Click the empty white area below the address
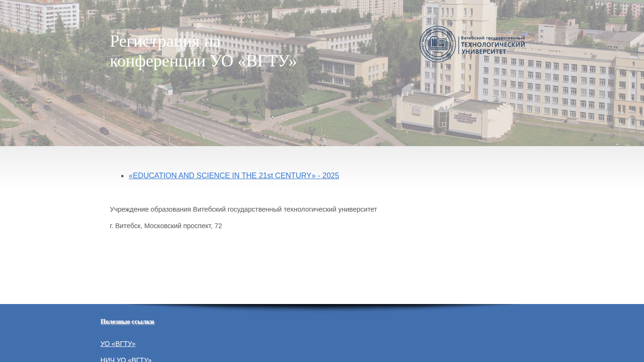Image resolution: width=644 pixels, height=362 pixels. pyautogui.click(x=322, y=269)
